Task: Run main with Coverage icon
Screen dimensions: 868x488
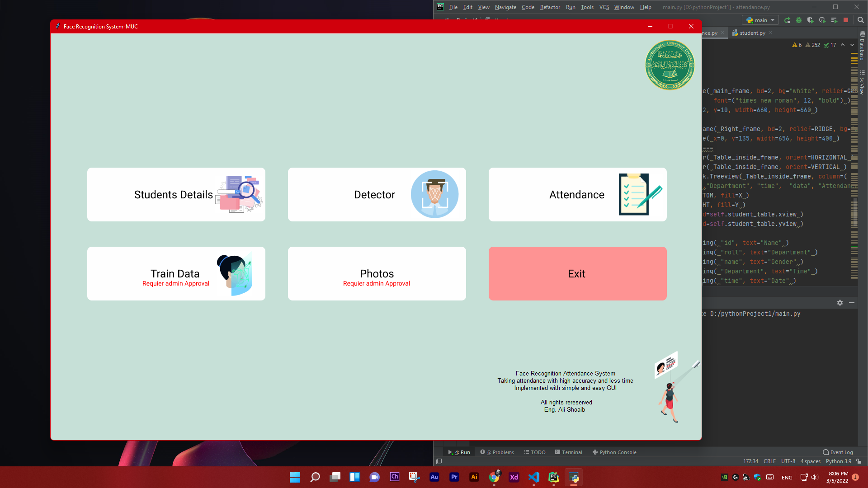Action: (x=810, y=20)
